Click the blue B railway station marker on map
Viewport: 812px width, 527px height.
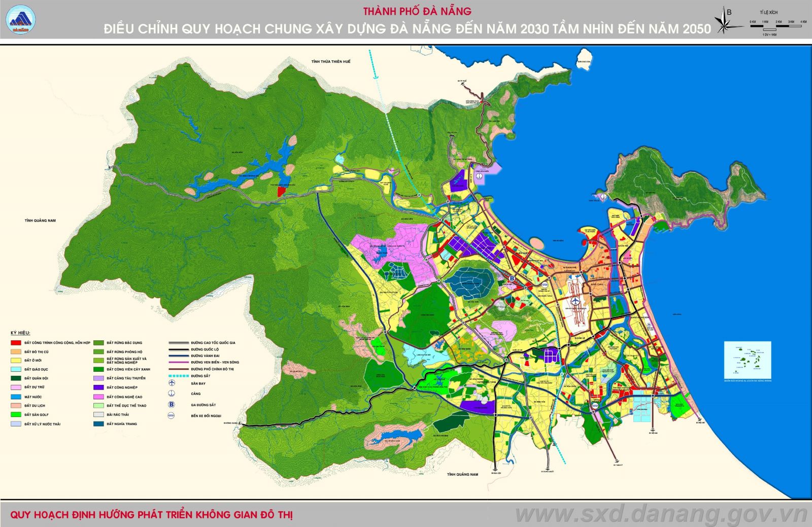tap(512, 278)
